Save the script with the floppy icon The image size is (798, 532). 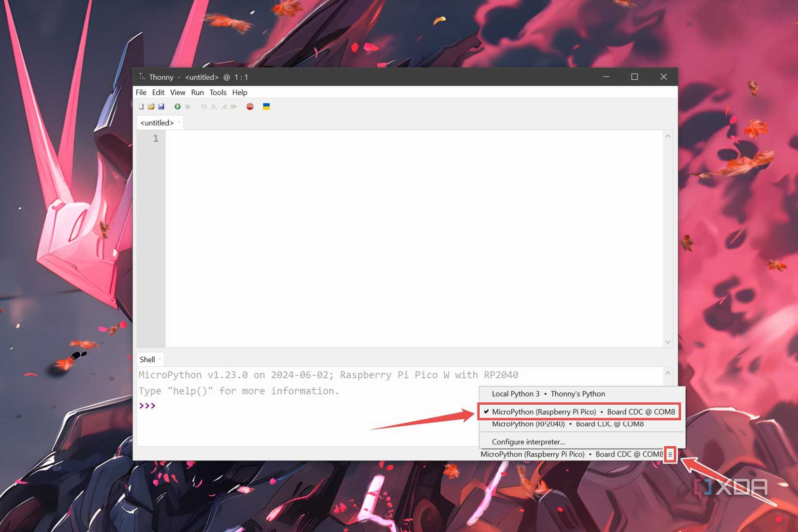162,106
